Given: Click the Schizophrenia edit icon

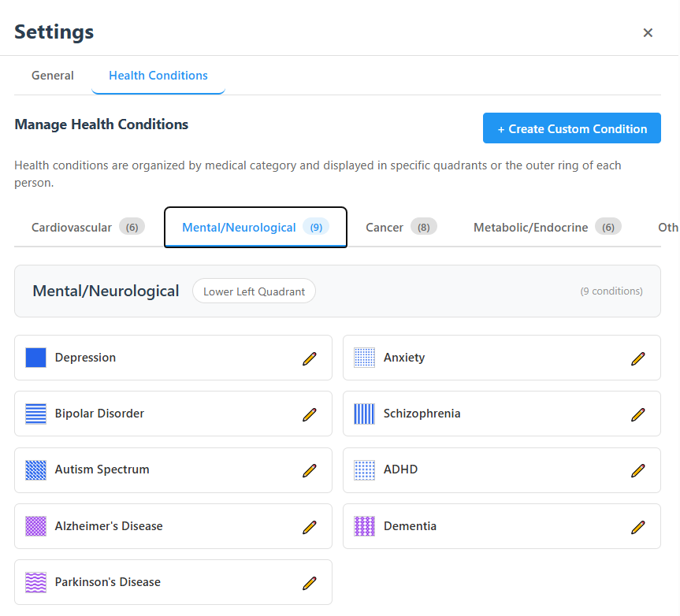Looking at the screenshot, I should (x=637, y=414).
